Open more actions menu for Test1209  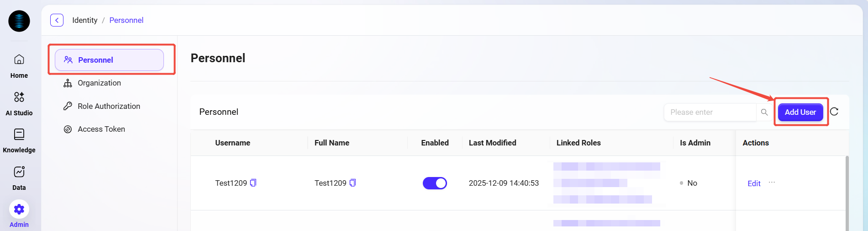tap(772, 183)
